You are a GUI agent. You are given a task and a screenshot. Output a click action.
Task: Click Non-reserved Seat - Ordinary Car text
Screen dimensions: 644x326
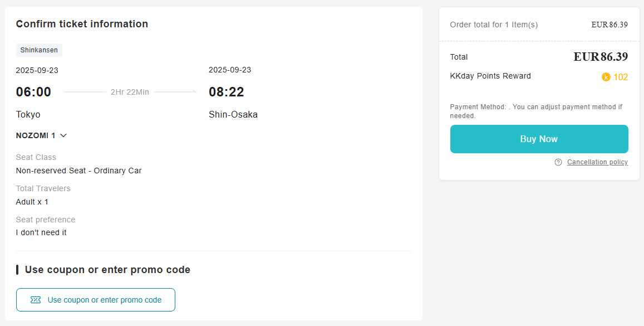pos(78,171)
